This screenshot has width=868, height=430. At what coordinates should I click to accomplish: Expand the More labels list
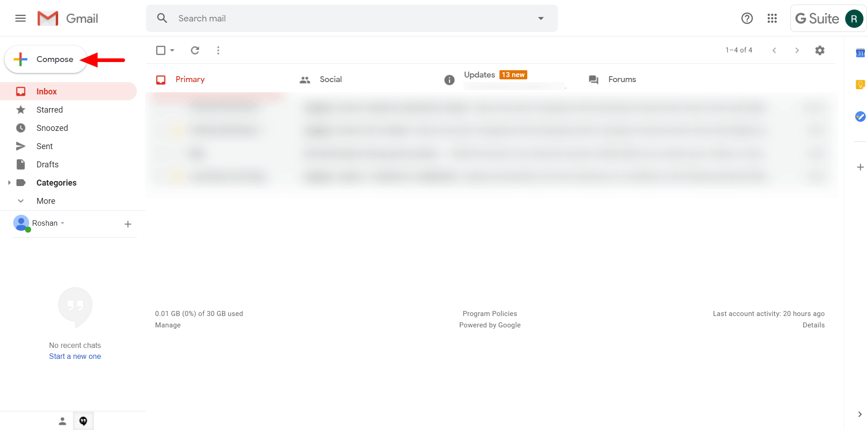pos(21,201)
